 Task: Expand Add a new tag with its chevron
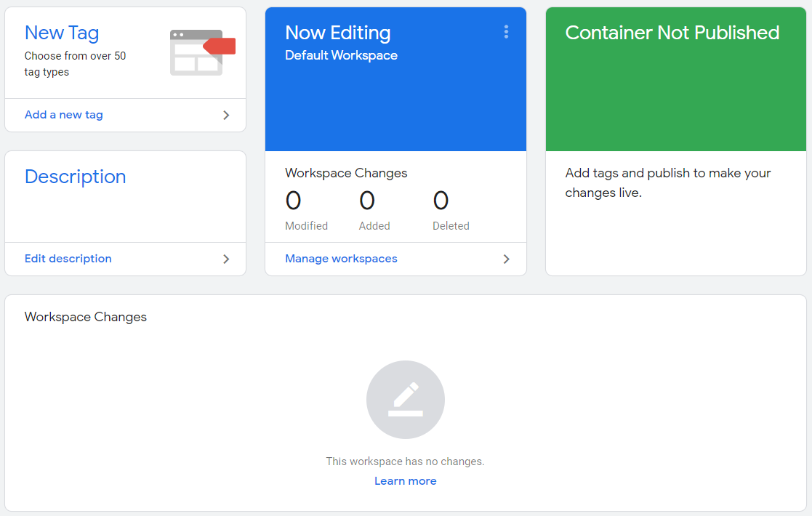(x=226, y=115)
